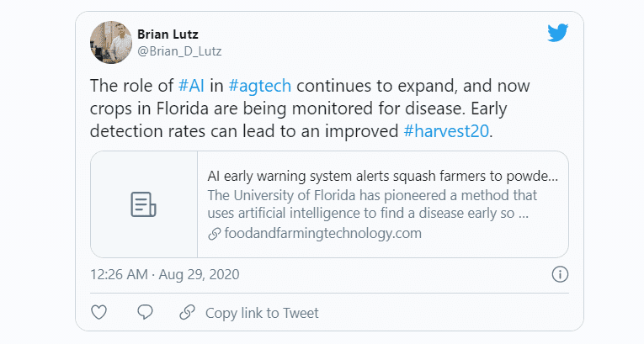Open the tweet timestamp 12:26 AM Aug 29, 2020
This screenshot has width=644, height=344.
point(165,274)
